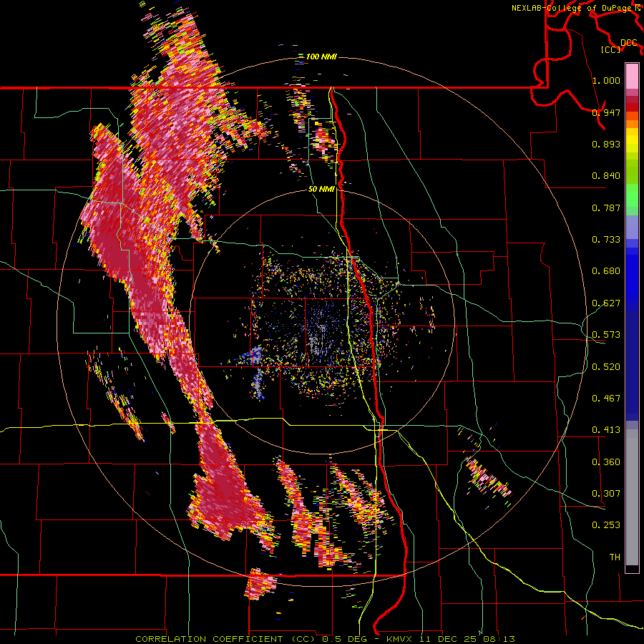Click the [CC] units label
644x644 pixels.
611,49
